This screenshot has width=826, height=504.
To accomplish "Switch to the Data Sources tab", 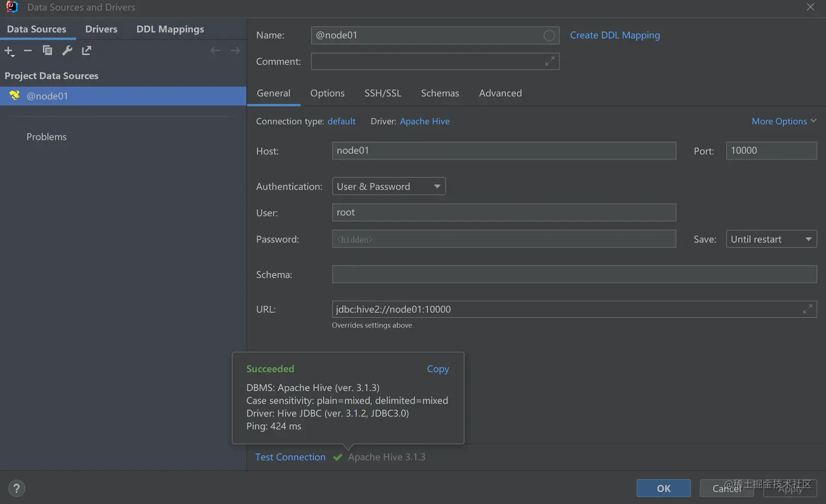I will pyautogui.click(x=37, y=29).
